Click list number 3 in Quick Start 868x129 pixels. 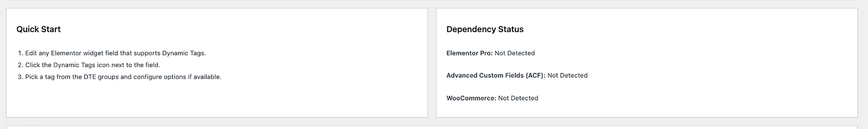coord(20,77)
